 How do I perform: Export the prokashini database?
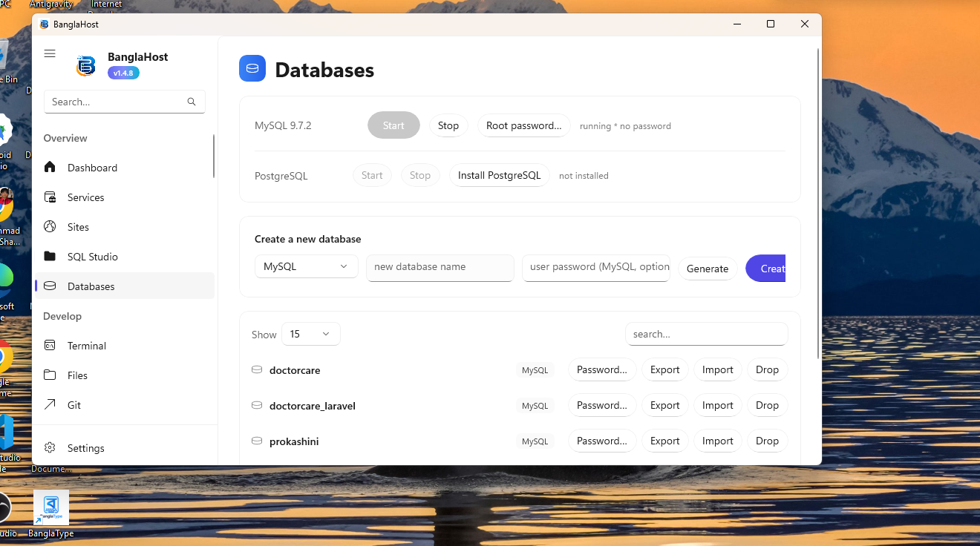pyautogui.click(x=665, y=441)
